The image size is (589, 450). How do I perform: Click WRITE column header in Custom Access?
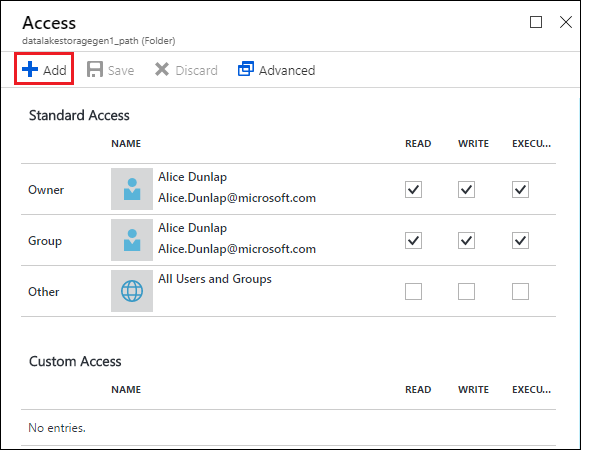[473, 390]
